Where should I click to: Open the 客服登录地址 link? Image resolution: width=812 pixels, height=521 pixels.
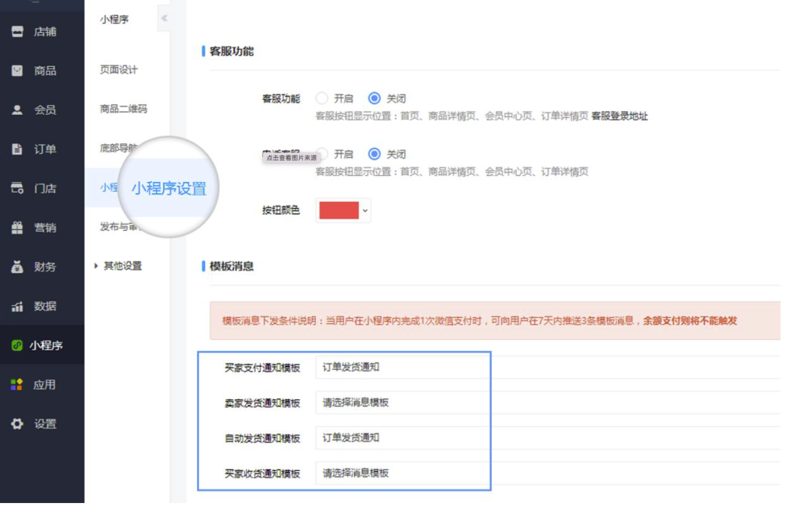[620, 116]
